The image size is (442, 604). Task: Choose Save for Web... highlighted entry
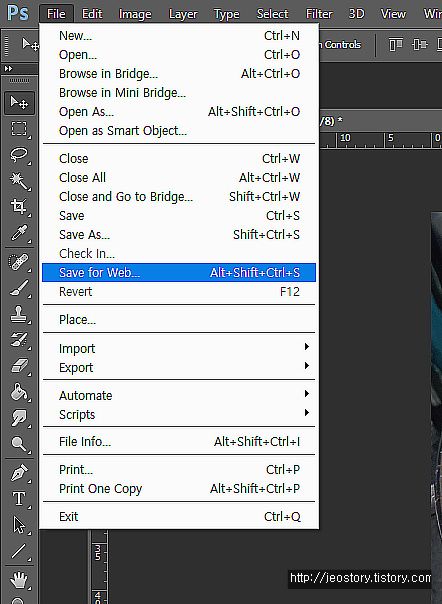tap(179, 272)
